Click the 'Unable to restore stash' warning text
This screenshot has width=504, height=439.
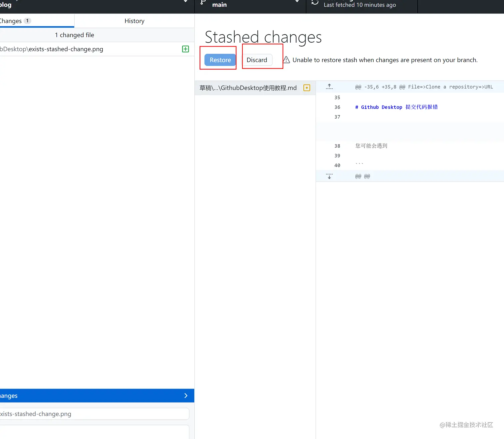385,60
